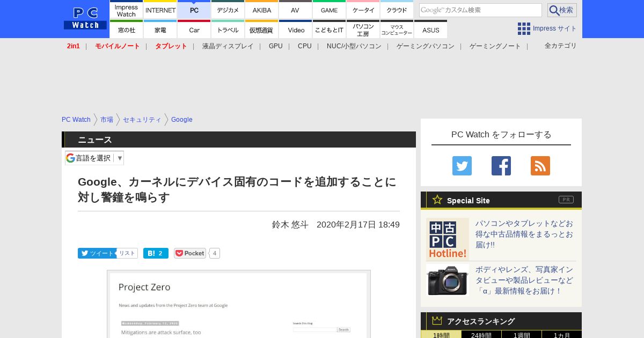The image size is (644, 338).
Task: Go to the 2in1 category
Action: coord(74,46)
